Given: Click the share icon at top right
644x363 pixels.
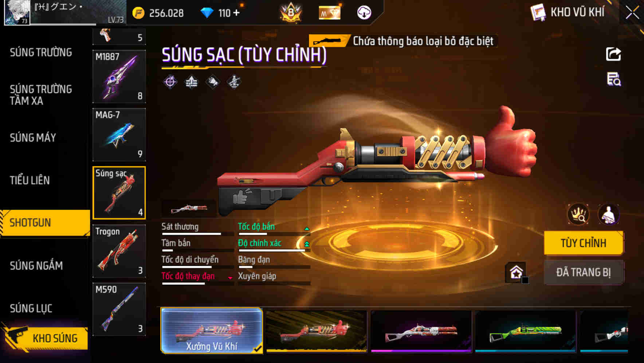Looking at the screenshot, I should [613, 54].
